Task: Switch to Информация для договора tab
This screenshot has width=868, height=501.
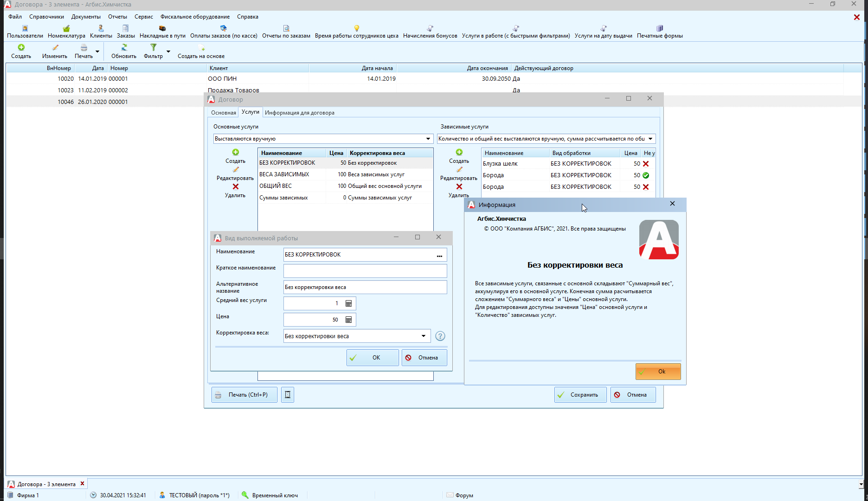Action: pos(300,113)
